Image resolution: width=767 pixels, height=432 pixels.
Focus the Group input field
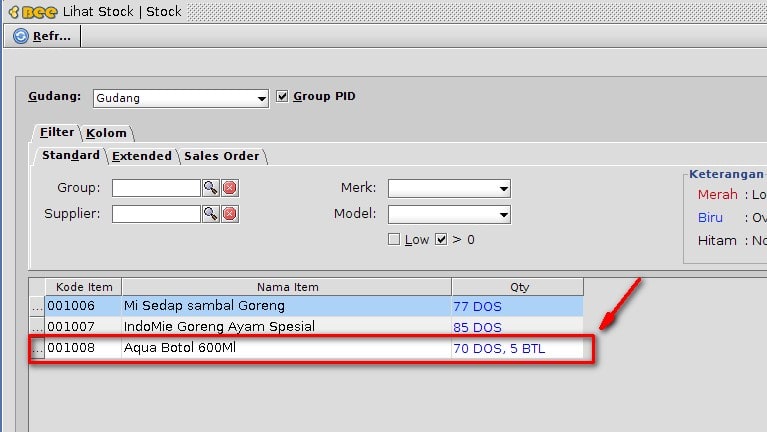click(156, 188)
